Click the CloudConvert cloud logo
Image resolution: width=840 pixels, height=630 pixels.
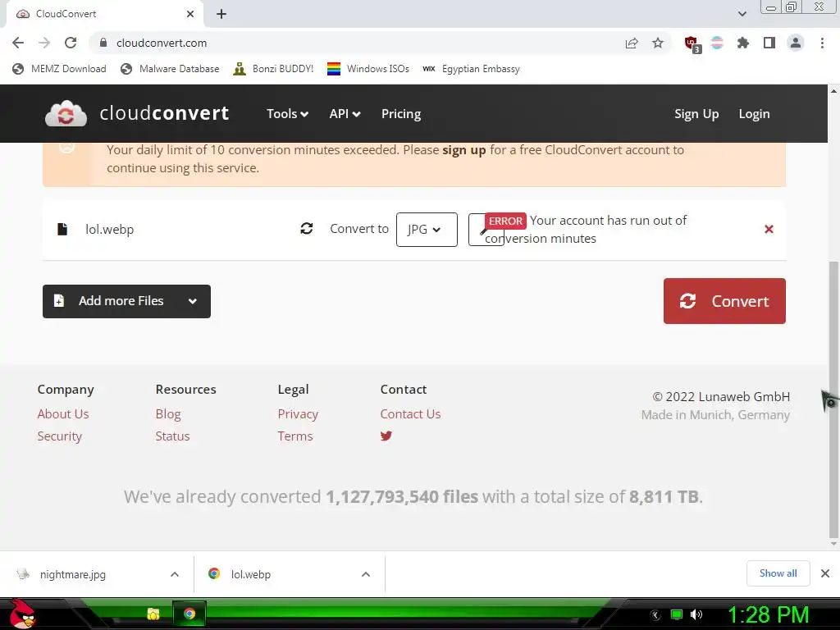click(x=66, y=113)
